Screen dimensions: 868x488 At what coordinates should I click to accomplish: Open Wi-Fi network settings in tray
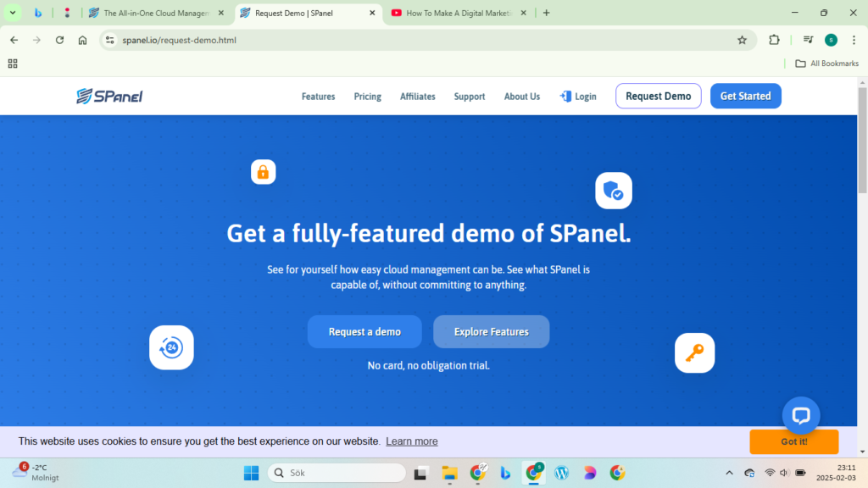point(770,473)
